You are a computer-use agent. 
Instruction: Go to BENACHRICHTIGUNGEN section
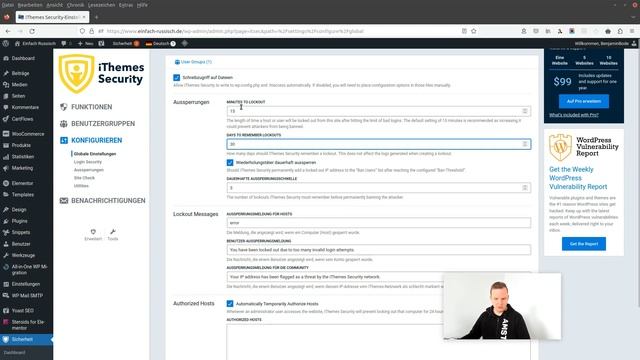108,201
